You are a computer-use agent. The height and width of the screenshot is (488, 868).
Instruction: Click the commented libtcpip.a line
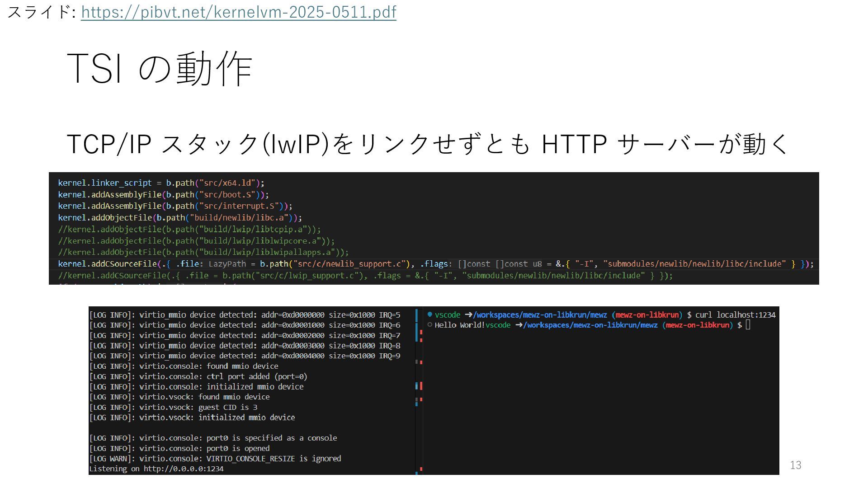(x=189, y=230)
